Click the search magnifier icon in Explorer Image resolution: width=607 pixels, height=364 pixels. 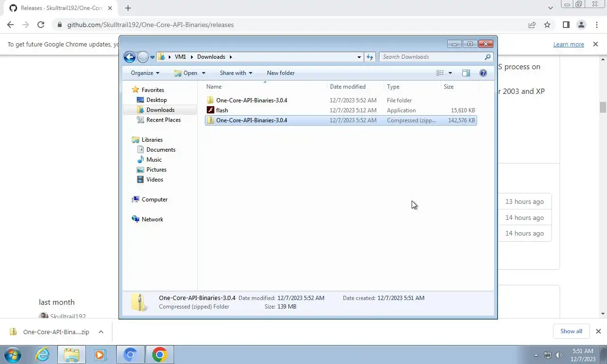(488, 57)
